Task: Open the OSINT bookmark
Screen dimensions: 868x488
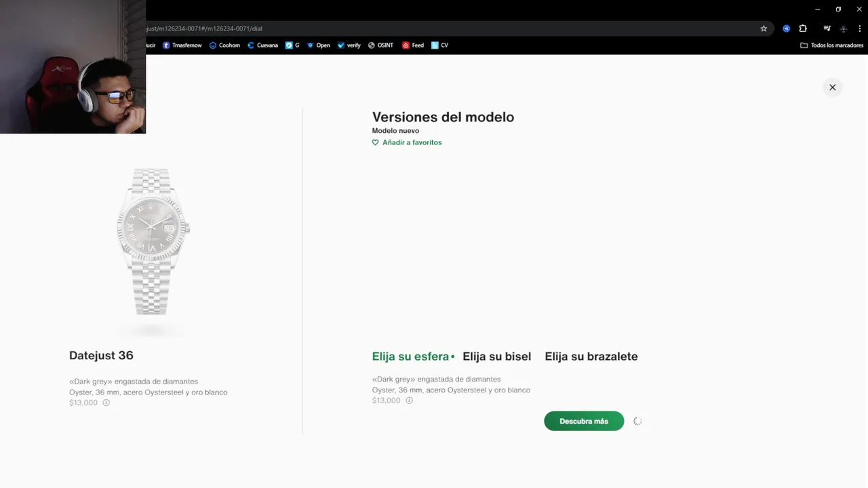Action: click(380, 45)
